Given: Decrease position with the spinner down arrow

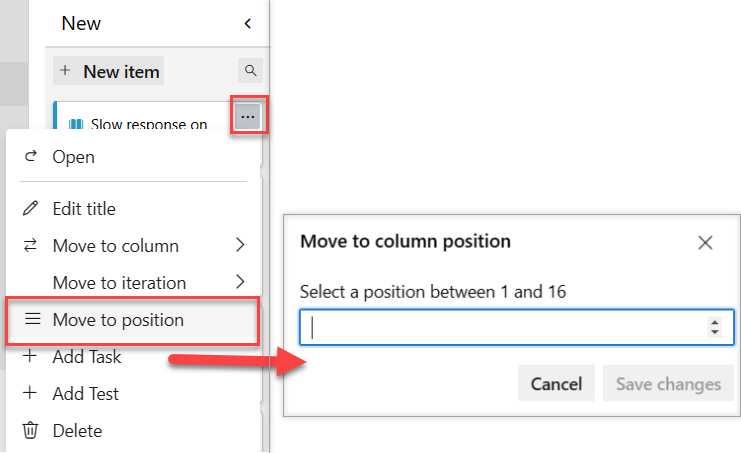Looking at the screenshot, I should pos(715,333).
